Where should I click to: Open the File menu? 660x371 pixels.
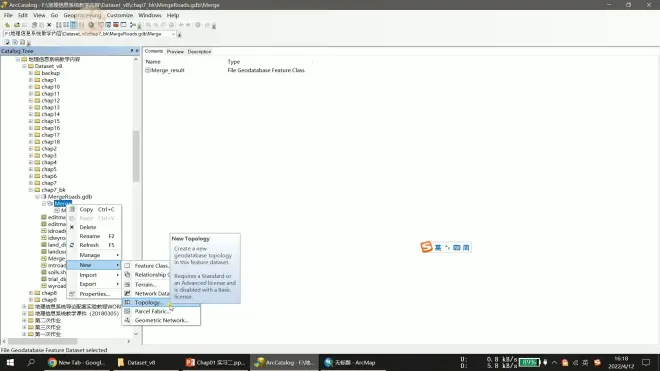pos(8,15)
